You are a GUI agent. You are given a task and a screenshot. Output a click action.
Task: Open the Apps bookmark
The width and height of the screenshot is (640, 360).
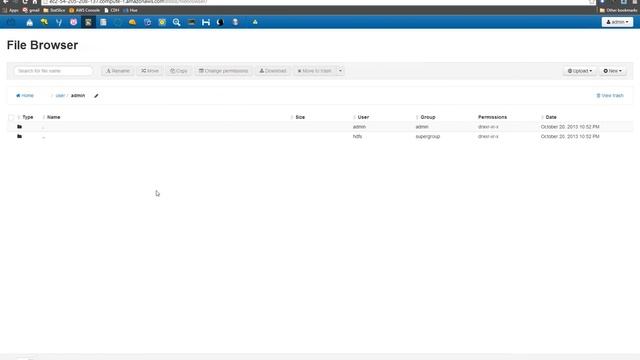point(11,10)
